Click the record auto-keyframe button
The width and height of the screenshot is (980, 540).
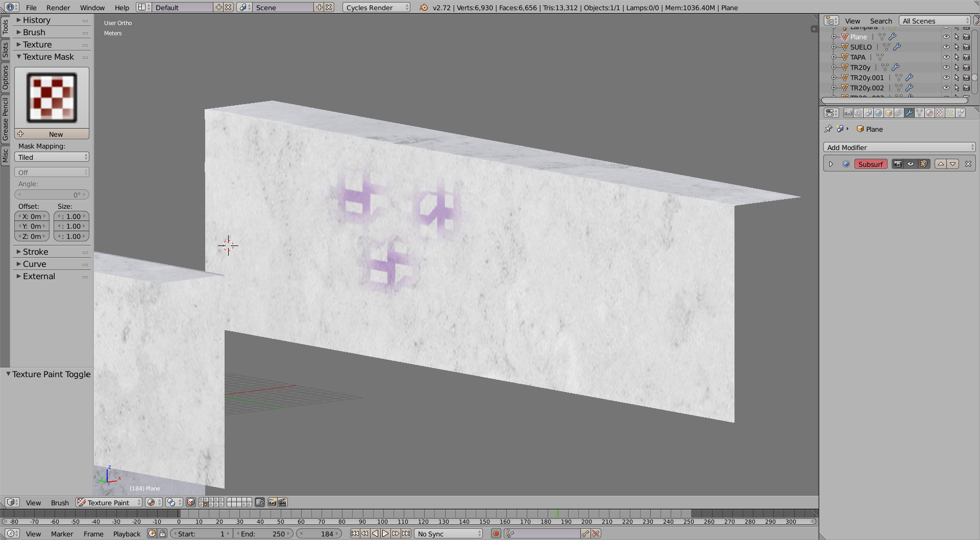tap(496, 534)
